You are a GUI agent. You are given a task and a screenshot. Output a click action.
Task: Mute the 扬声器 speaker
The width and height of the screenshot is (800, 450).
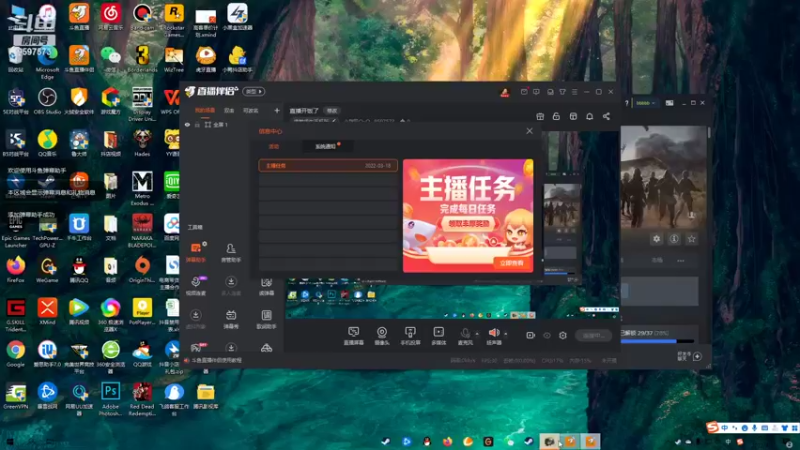(x=494, y=336)
